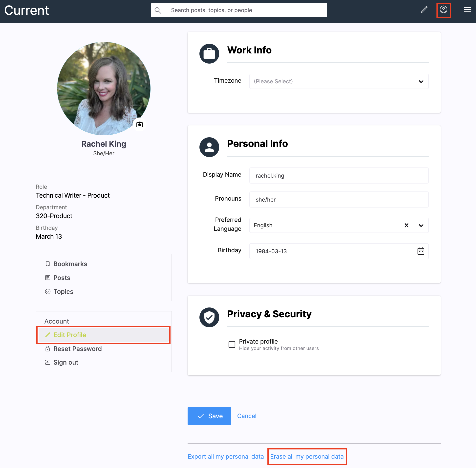476x468 pixels.
Task: Click the Private profile label text
Action: [258, 341]
